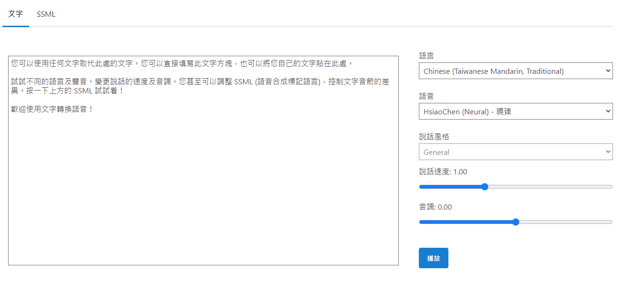Click the left end of 音調 slider track
This screenshot has width=644, height=283.
tap(421, 222)
